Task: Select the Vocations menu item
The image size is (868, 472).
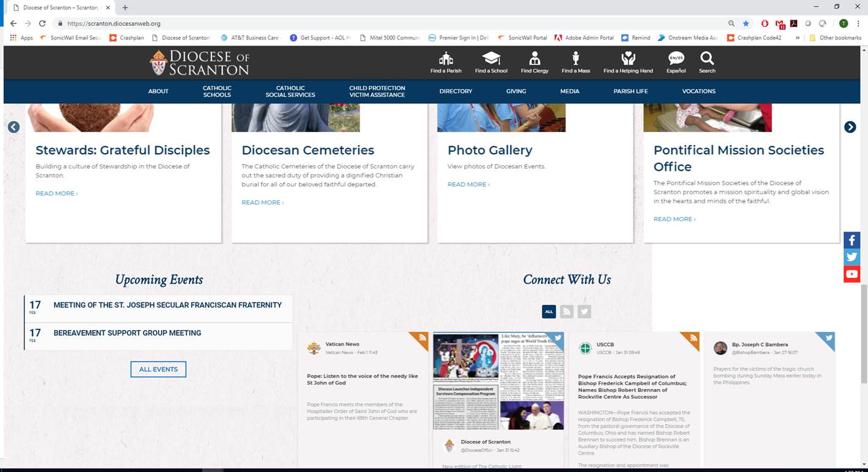Action: coord(698,92)
